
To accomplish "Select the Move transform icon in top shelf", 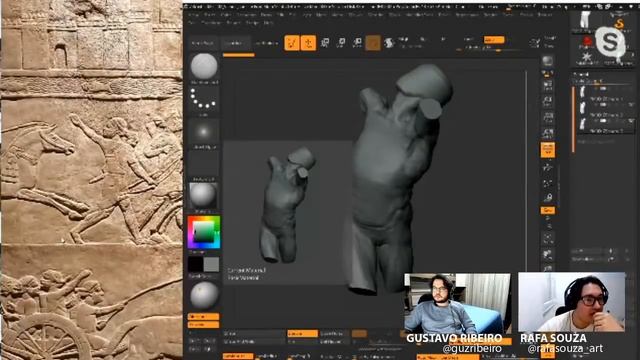I will [325, 43].
